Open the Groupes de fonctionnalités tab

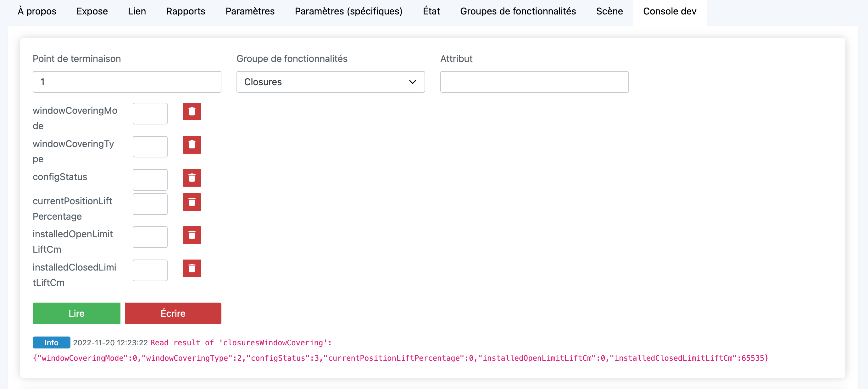click(518, 11)
